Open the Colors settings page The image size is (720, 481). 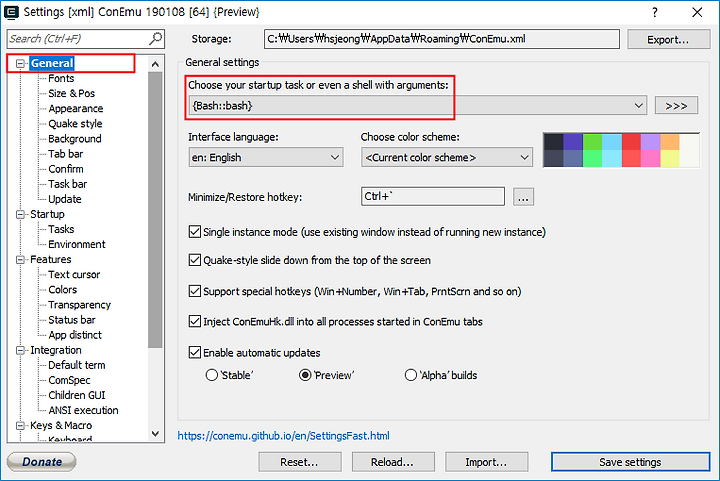(62, 290)
